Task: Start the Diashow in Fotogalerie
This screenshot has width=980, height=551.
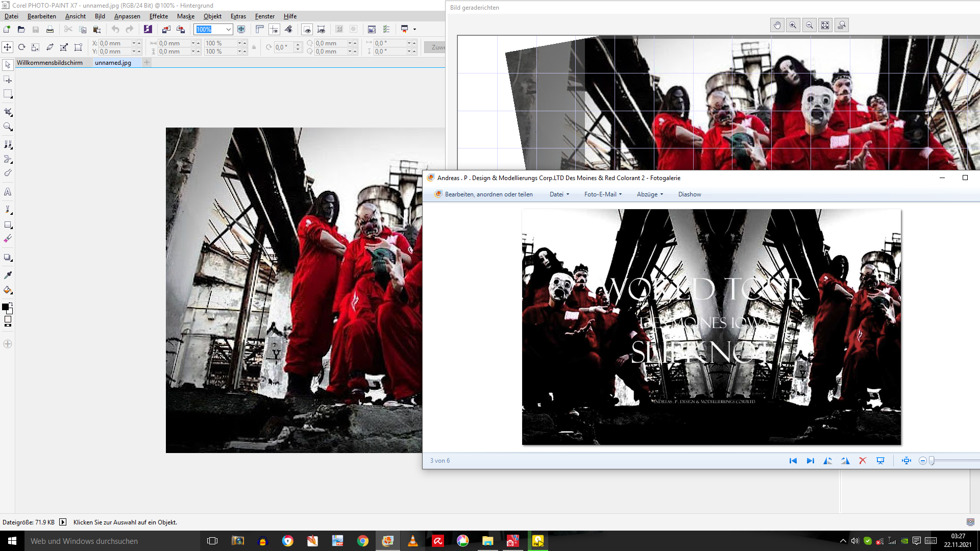Action: 690,194
